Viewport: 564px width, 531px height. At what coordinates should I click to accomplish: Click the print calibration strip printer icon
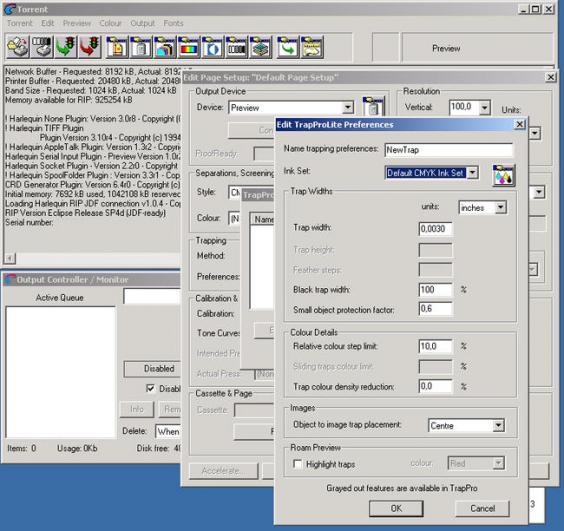[x=42, y=47]
